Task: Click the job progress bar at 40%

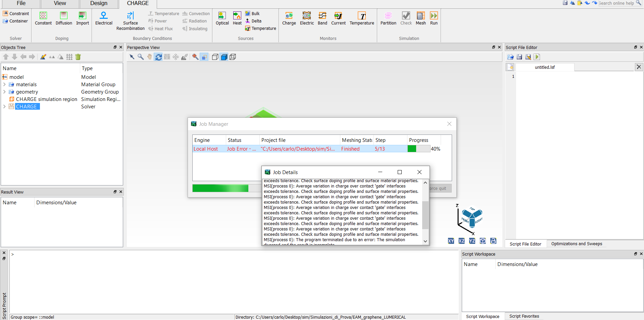Action: 419,149
